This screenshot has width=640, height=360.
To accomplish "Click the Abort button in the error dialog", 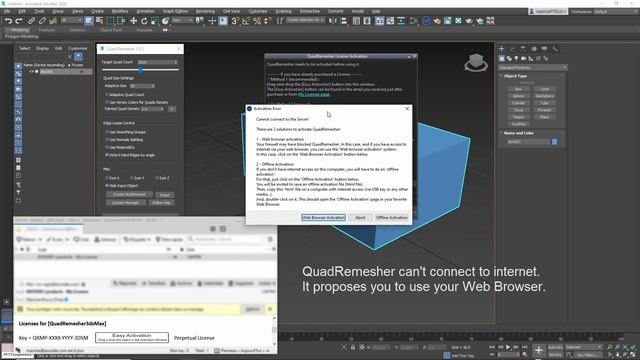I will 360,218.
